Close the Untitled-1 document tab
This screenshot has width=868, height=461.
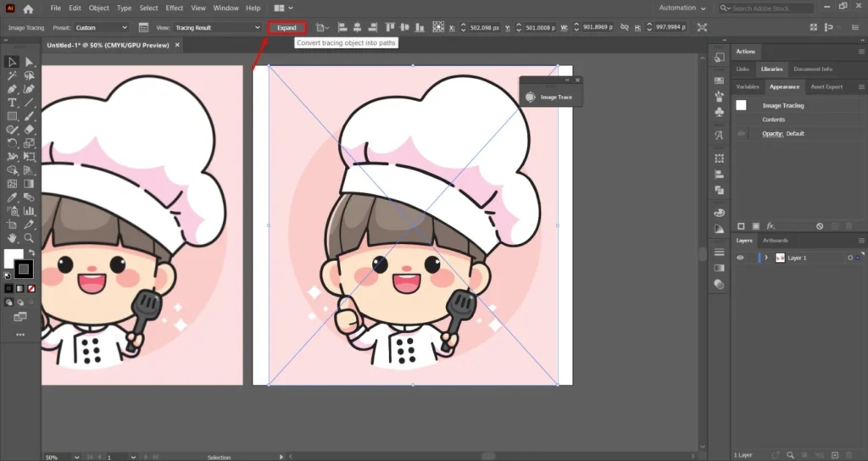177,45
